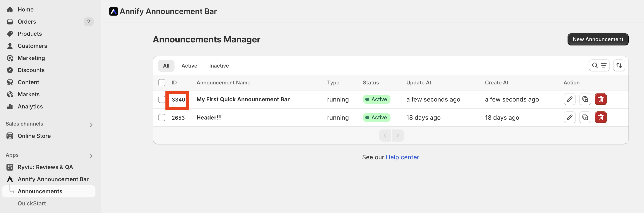Click running type in Header!!! row
Image resolution: width=644 pixels, height=213 pixels.
(338, 118)
